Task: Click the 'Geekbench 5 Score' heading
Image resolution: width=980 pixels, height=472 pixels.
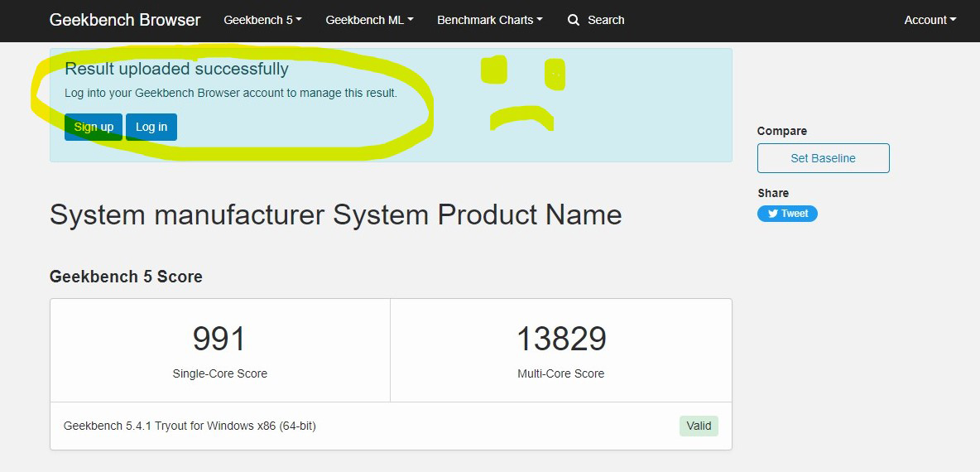Action: coord(127,277)
